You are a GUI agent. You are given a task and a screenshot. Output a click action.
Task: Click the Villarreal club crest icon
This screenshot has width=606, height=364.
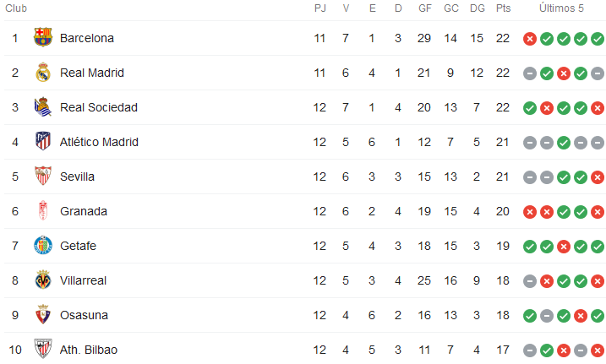[43, 280]
